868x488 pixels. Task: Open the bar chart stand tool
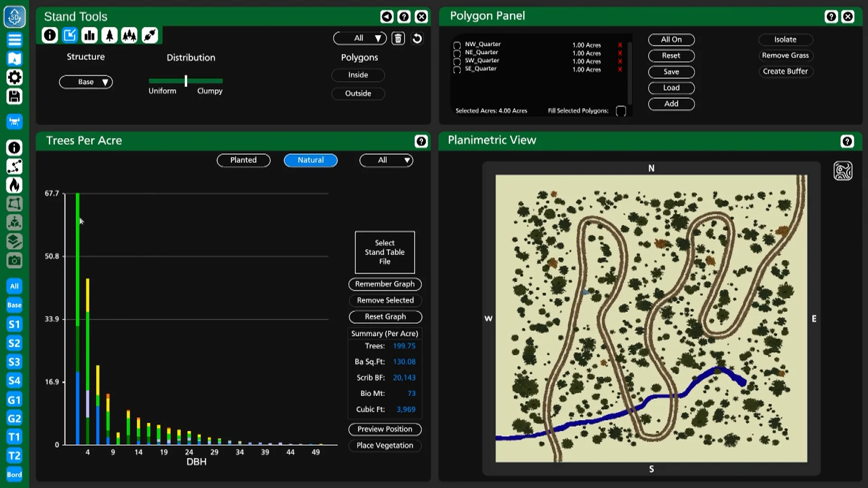point(90,35)
